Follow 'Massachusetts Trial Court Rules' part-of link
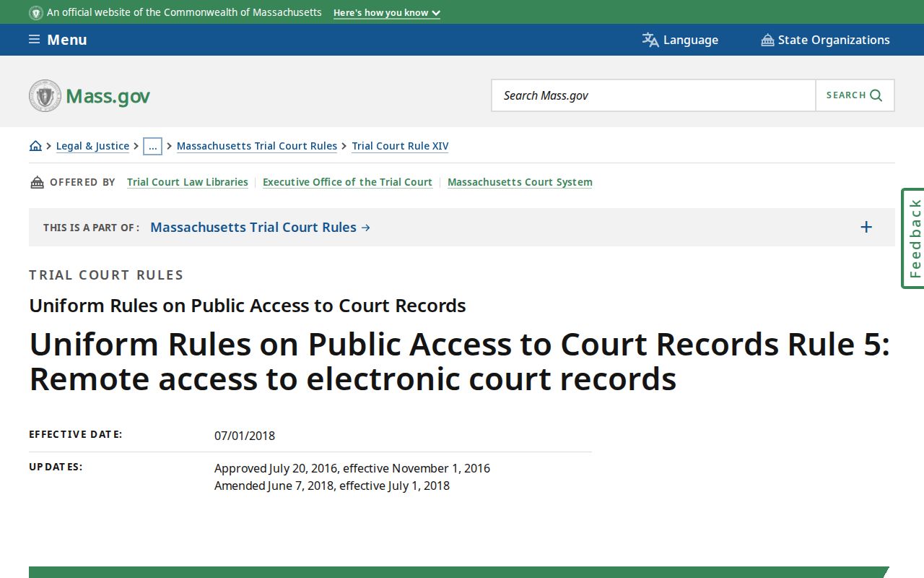 [x=260, y=227]
